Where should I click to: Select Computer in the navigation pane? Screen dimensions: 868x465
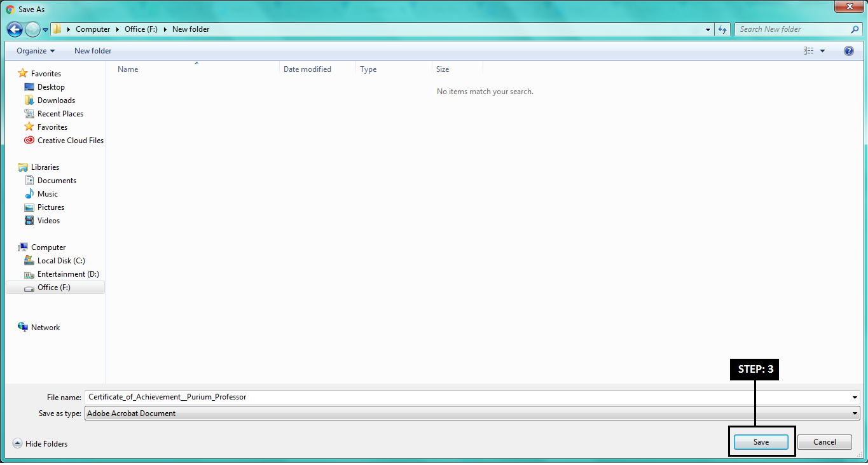48,247
